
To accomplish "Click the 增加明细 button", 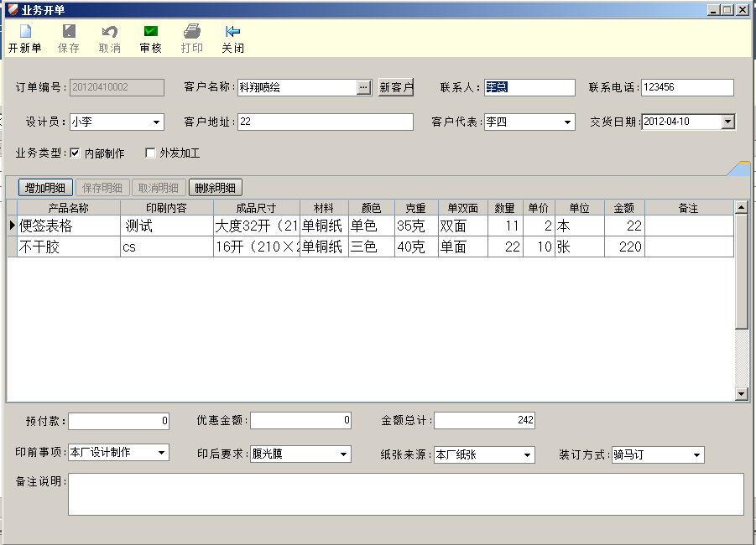I will coord(46,187).
